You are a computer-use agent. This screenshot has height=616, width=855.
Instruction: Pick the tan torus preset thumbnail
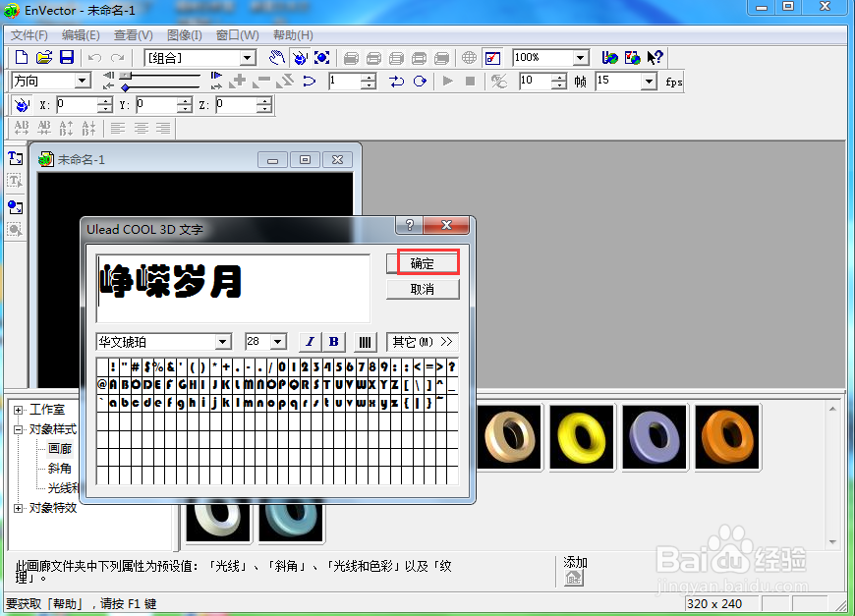[x=509, y=436]
